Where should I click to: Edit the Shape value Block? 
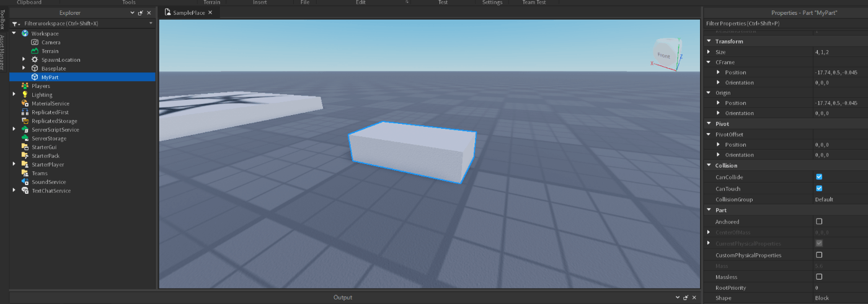(x=840, y=298)
